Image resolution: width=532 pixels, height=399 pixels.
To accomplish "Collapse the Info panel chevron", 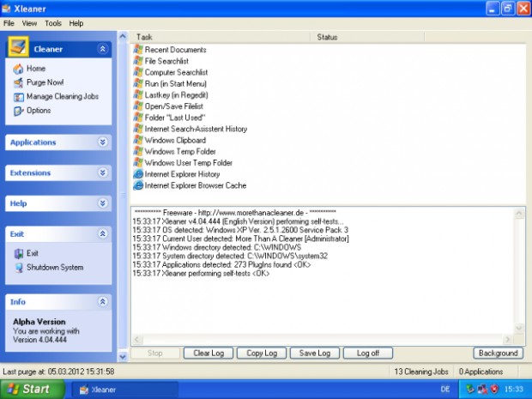I will coord(102,302).
